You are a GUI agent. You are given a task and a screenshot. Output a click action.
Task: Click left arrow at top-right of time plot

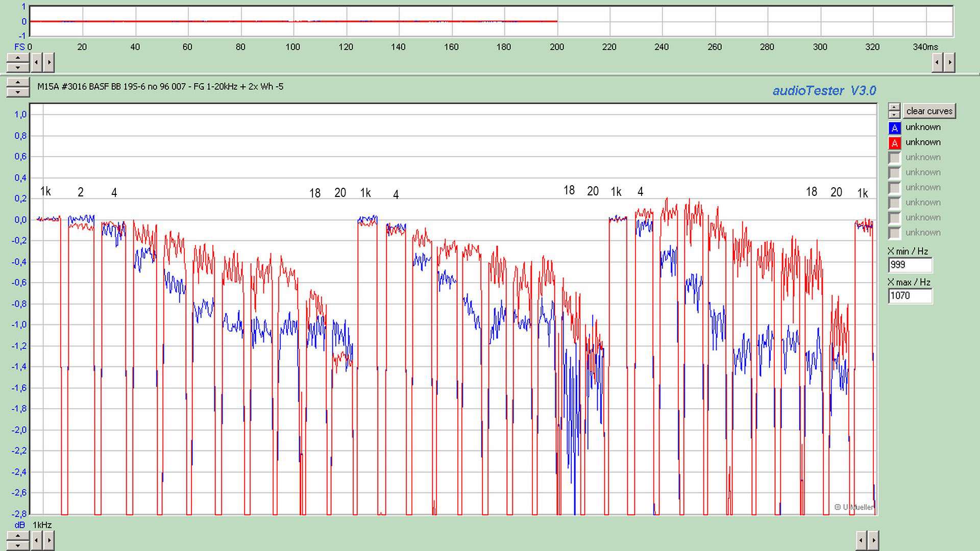coord(937,63)
